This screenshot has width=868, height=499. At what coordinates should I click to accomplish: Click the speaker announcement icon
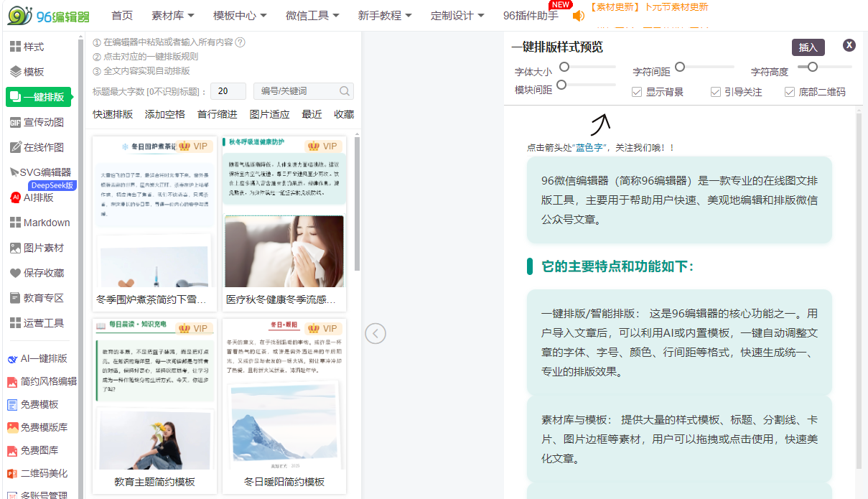point(578,16)
